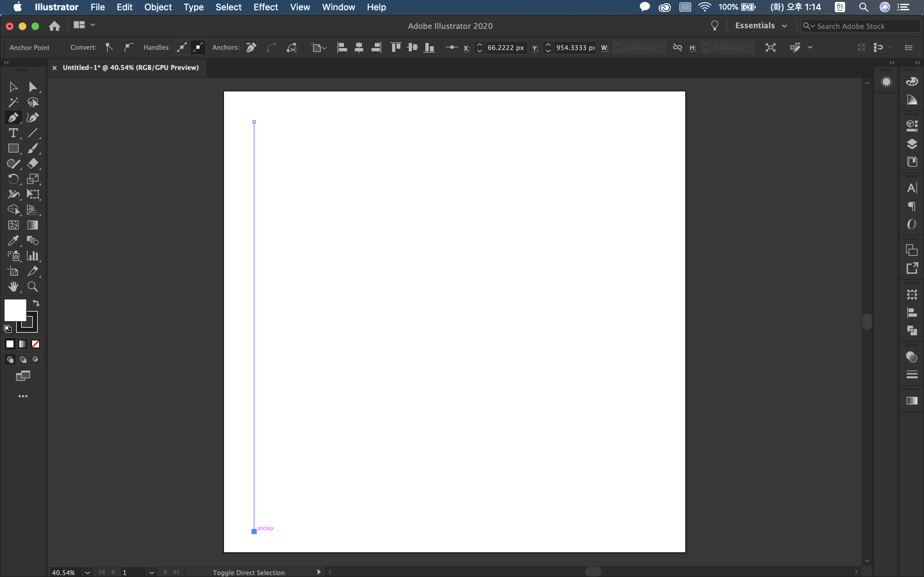
Task: Open the arrange documents dropdown
Action: pyautogui.click(x=84, y=25)
